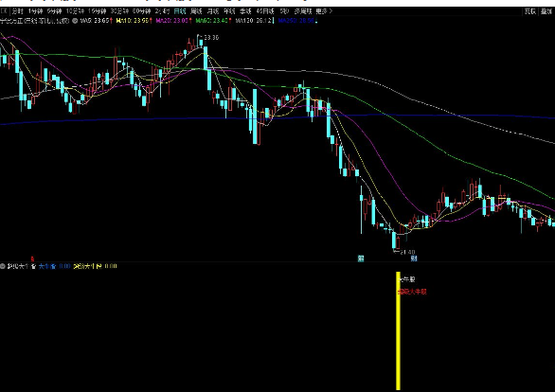Open the MA indicator settings gear icon
The width and height of the screenshot is (555, 392).
tap(75, 21)
